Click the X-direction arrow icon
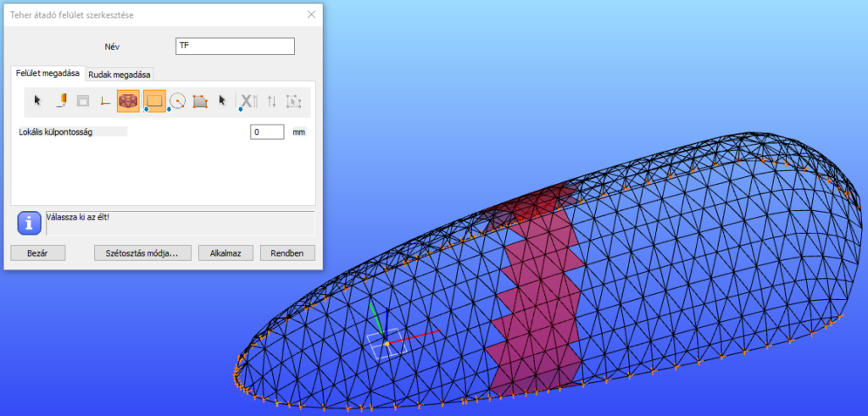Image resolution: width=868 pixels, height=416 pixels. pyautogui.click(x=247, y=101)
